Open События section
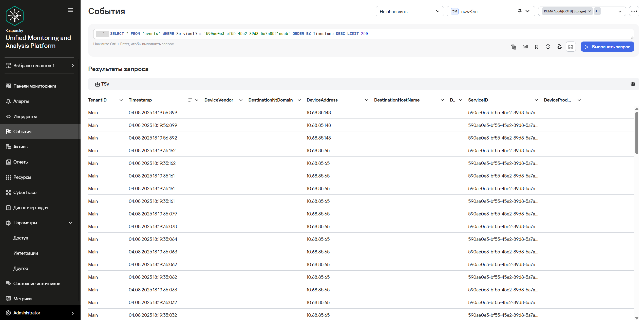Image resolution: width=644 pixels, height=320 pixels. click(40, 132)
